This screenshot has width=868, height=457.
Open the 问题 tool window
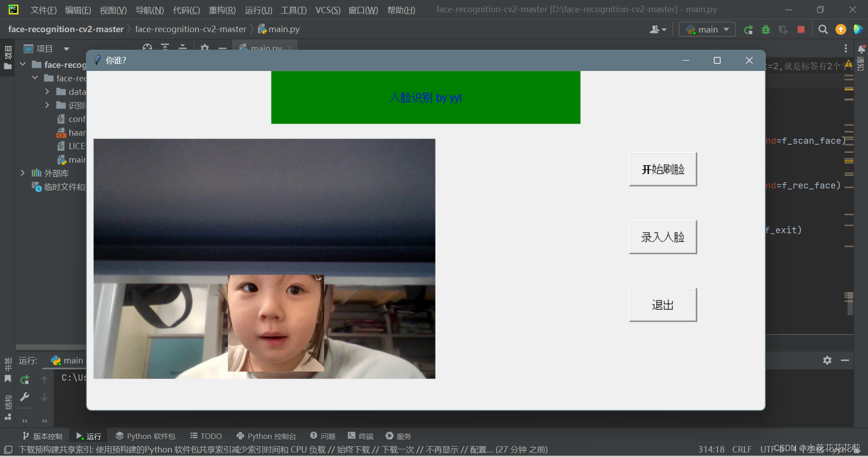point(323,436)
